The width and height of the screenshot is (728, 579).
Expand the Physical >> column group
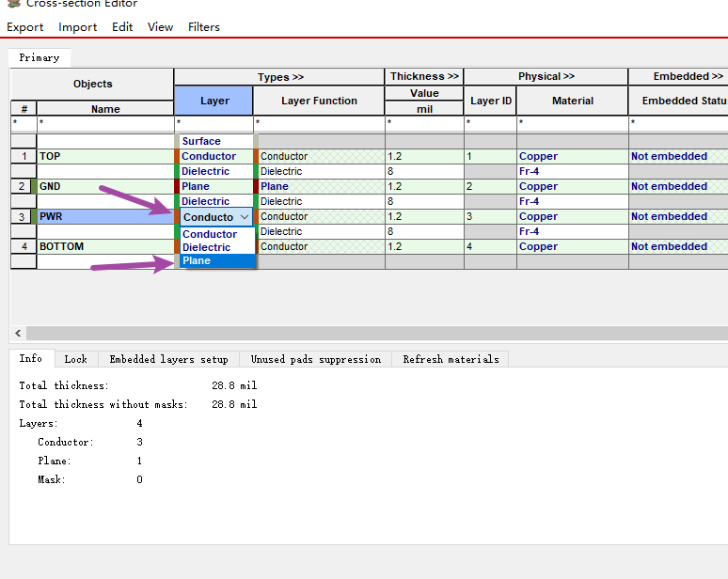[546, 76]
